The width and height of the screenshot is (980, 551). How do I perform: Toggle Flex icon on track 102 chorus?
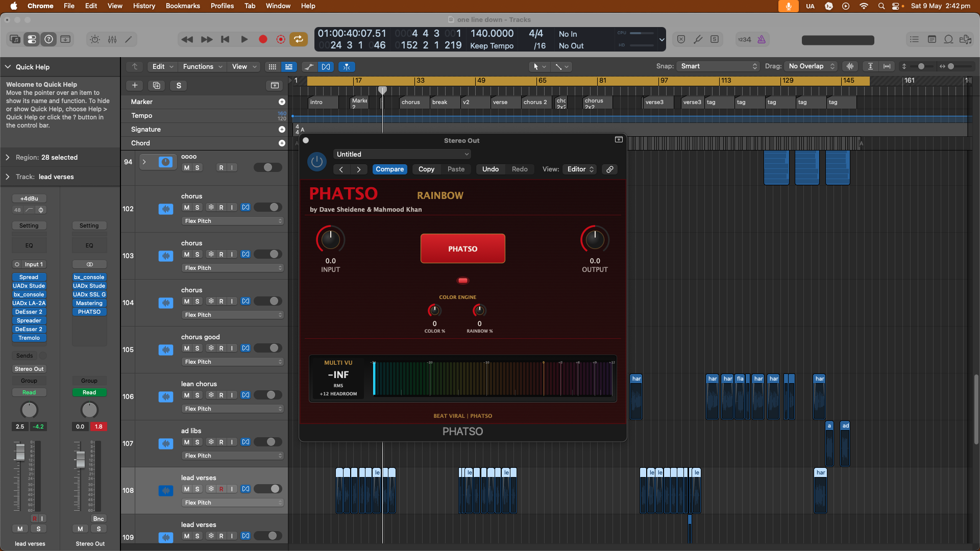[246, 207]
